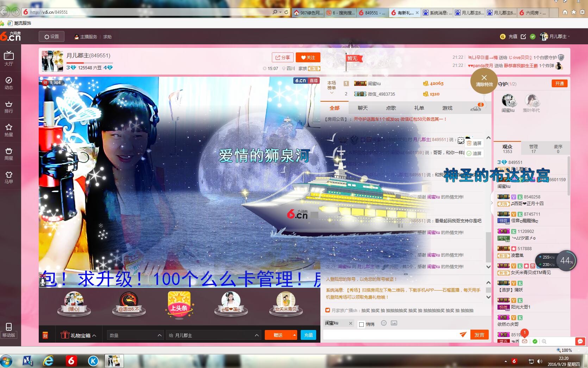Switch to the 全部 chat tab
The width and height of the screenshot is (588, 368).
[x=334, y=108]
